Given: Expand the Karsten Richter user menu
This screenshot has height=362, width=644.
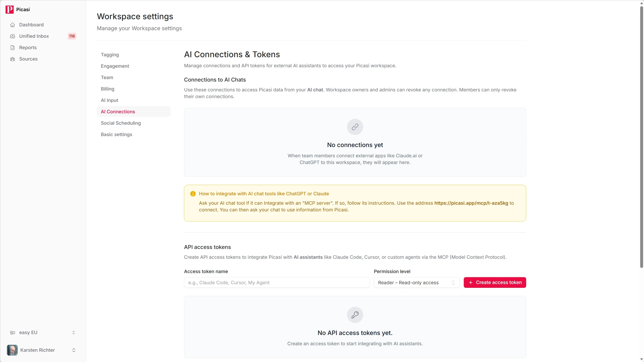Looking at the screenshot, I should [43, 350].
